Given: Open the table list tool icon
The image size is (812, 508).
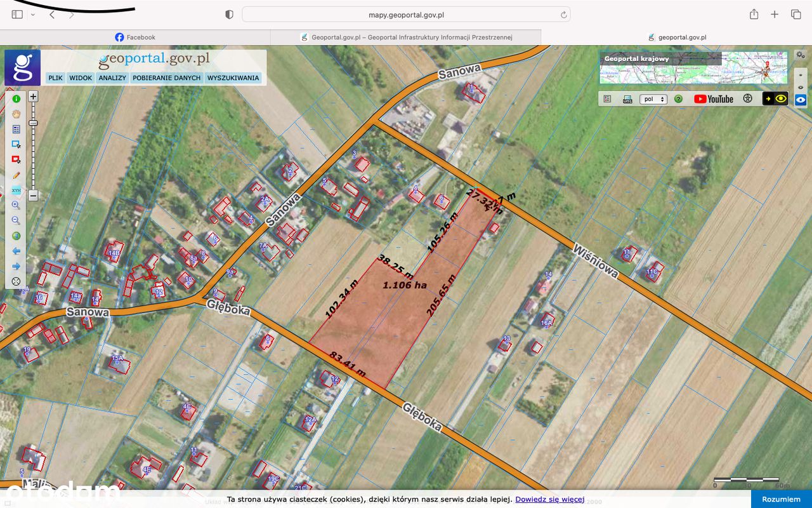Looking at the screenshot, I should click(16, 129).
